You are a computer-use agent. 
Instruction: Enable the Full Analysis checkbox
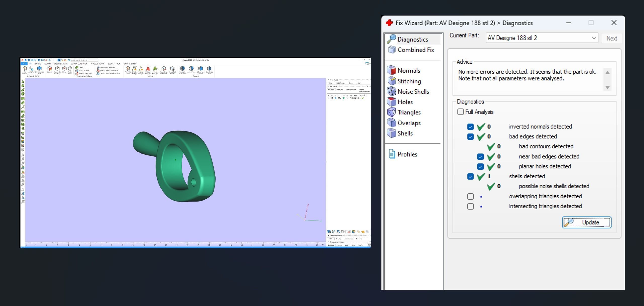(x=460, y=112)
